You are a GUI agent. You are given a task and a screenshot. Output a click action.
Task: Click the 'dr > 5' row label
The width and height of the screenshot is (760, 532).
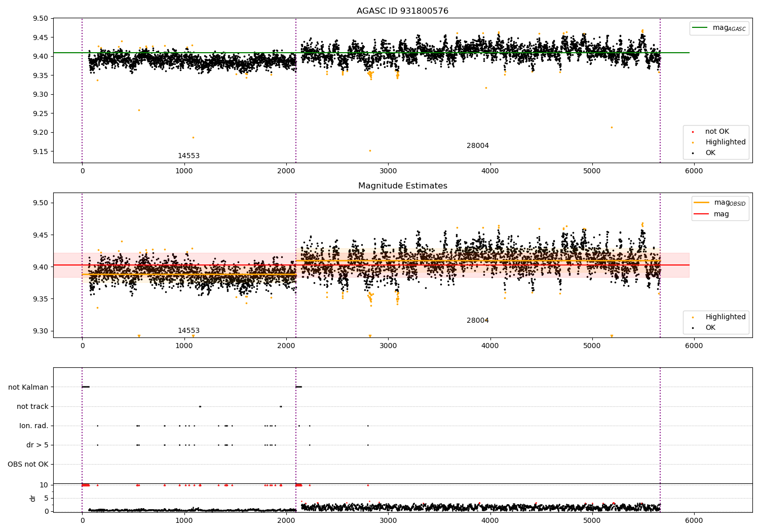click(x=37, y=445)
